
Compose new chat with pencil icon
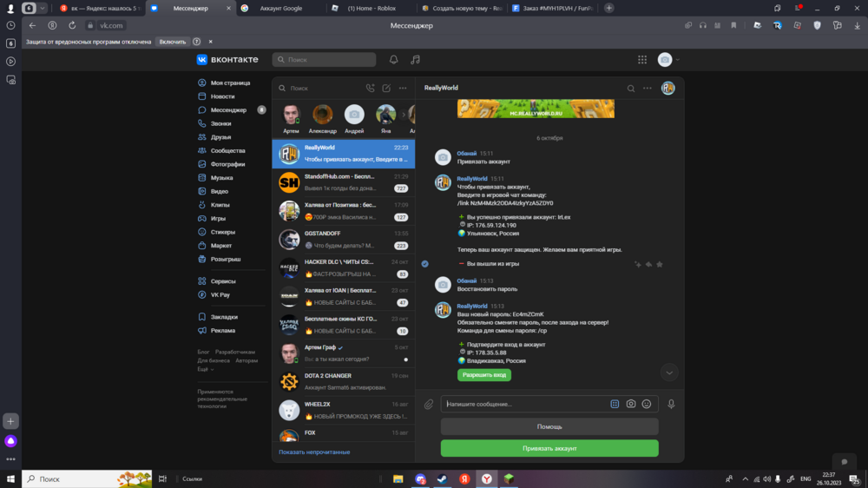pyautogui.click(x=386, y=88)
